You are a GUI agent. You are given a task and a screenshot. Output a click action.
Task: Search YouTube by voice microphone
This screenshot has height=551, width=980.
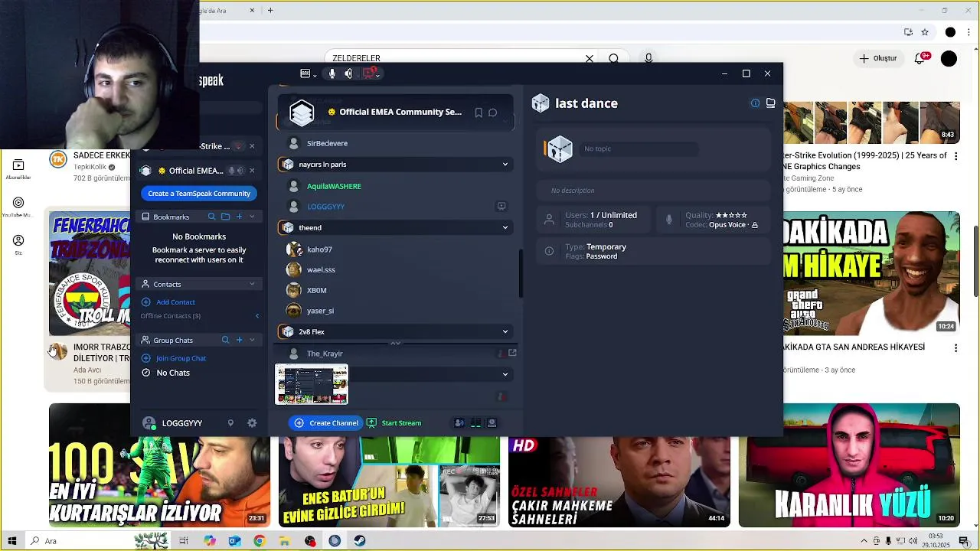648,58
